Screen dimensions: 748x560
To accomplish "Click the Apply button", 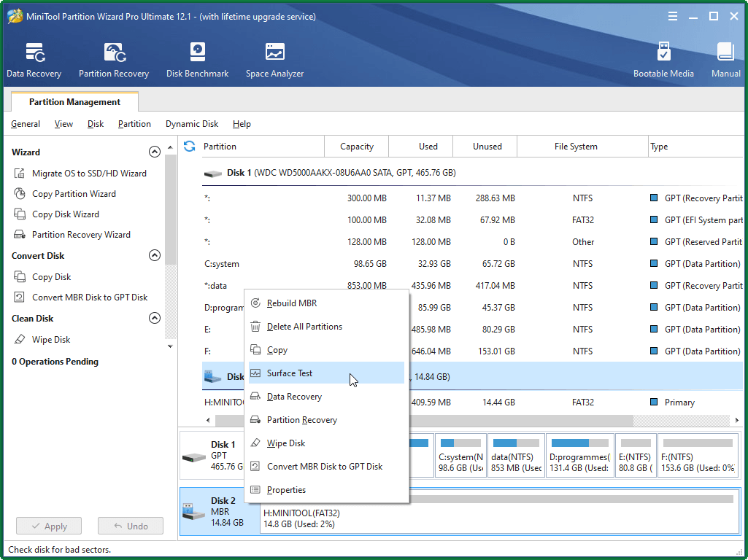I will click(49, 526).
